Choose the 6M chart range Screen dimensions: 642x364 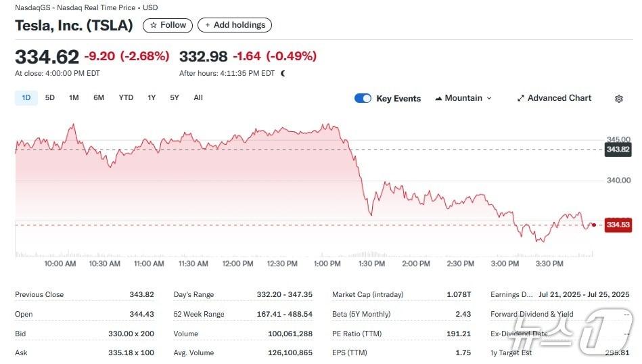[x=99, y=98]
